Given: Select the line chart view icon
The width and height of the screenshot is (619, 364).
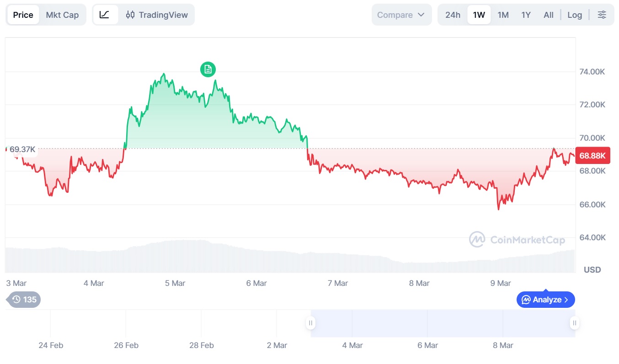Looking at the screenshot, I should [x=105, y=15].
